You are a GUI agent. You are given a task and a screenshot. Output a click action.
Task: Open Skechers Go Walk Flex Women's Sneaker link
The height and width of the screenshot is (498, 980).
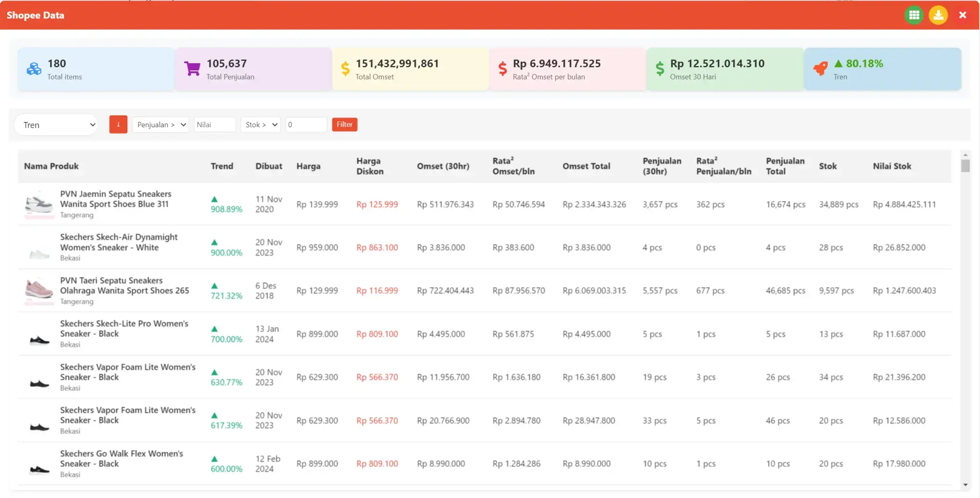122,458
